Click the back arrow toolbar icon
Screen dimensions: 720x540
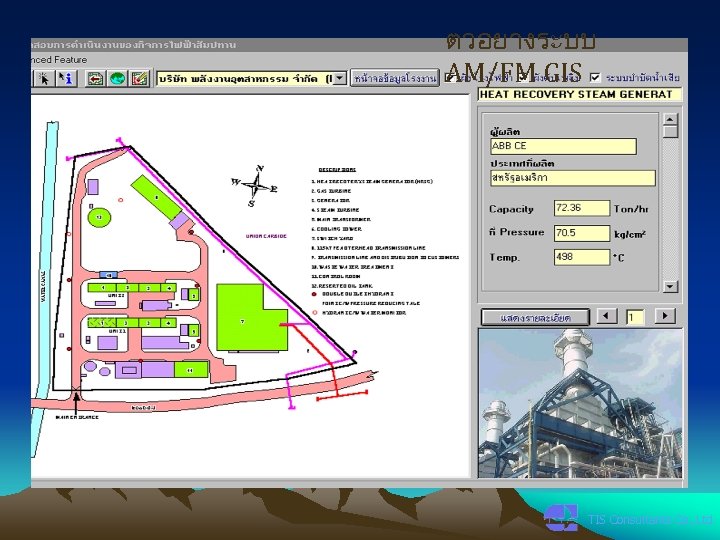[95, 79]
